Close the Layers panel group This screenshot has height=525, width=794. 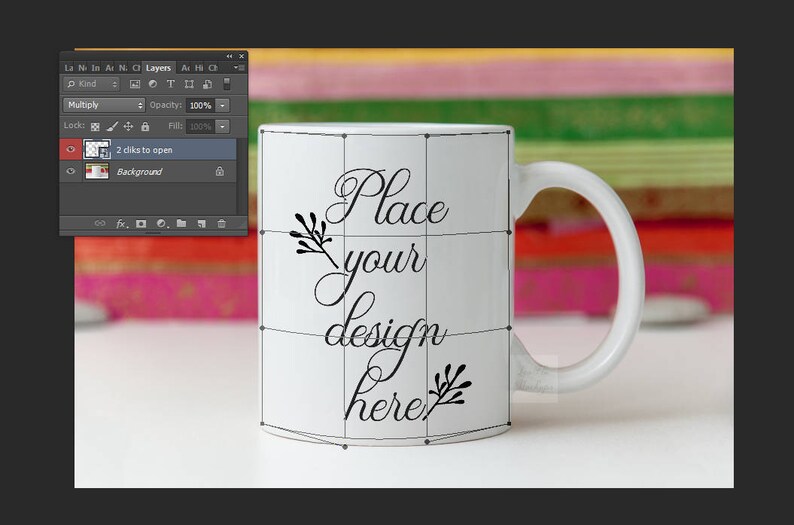[242, 56]
